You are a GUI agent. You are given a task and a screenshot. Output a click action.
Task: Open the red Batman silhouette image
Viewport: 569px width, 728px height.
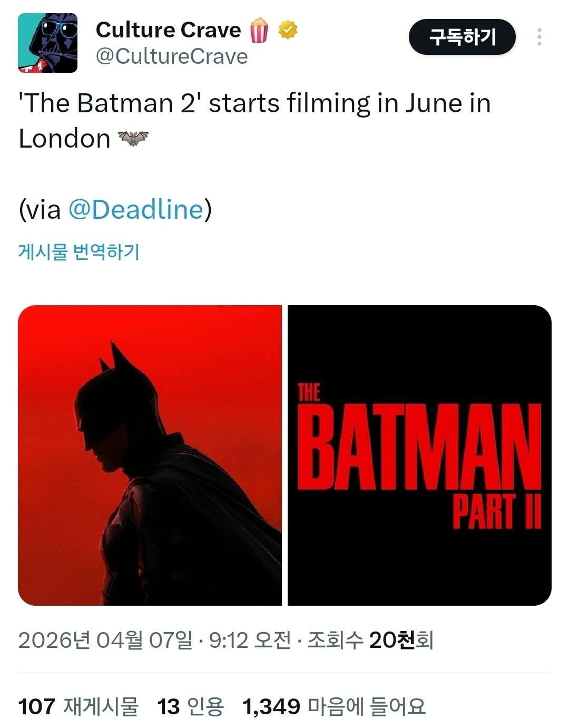tap(150, 455)
